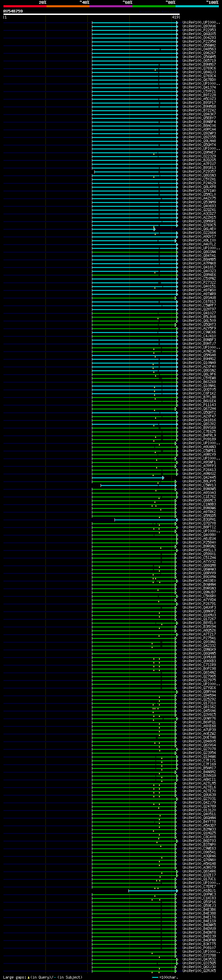The image size is (222, 980).
Task: Select the UniRef100_C1E762 label
Action: pos(199,496)
